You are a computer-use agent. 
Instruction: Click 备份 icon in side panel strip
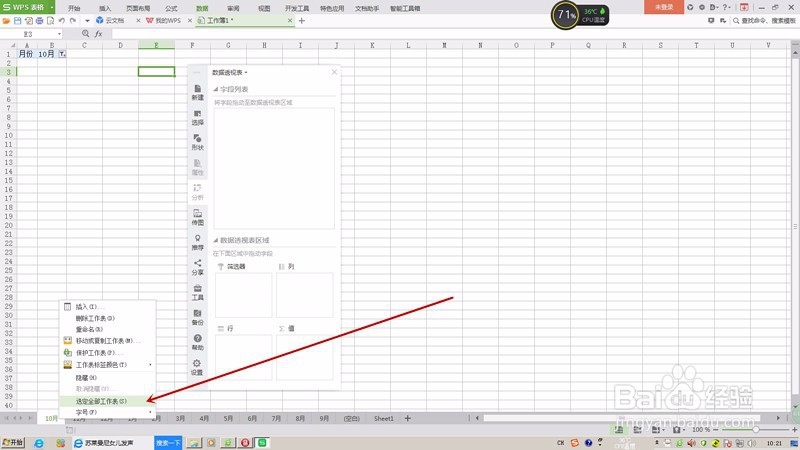point(197,318)
